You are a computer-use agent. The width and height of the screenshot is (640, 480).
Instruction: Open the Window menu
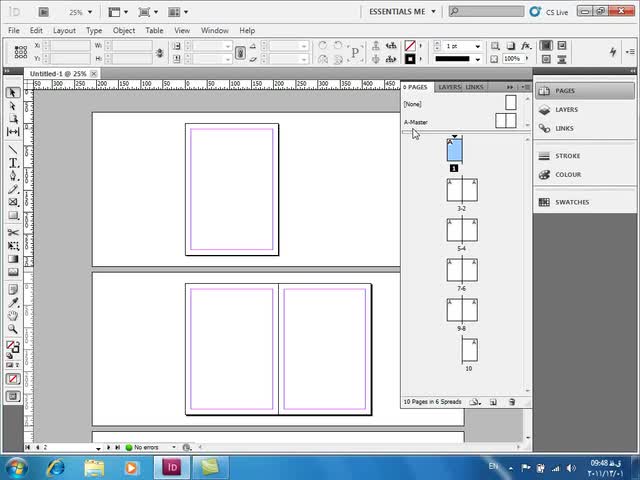(x=214, y=31)
